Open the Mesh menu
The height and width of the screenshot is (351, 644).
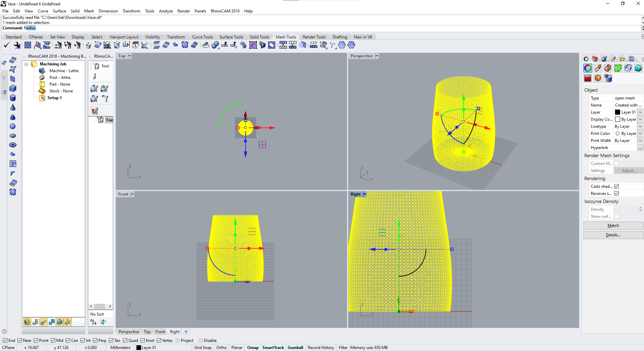point(89,11)
